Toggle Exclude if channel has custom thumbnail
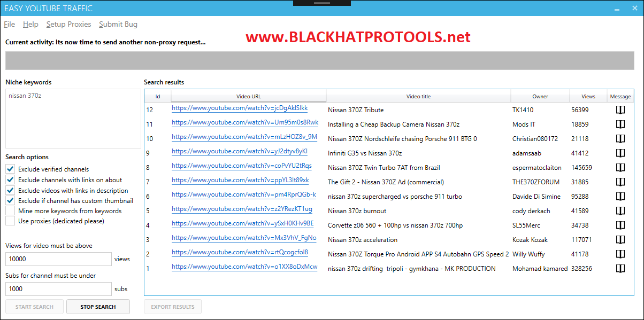This screenshot has width=644, height=320. 10,200
